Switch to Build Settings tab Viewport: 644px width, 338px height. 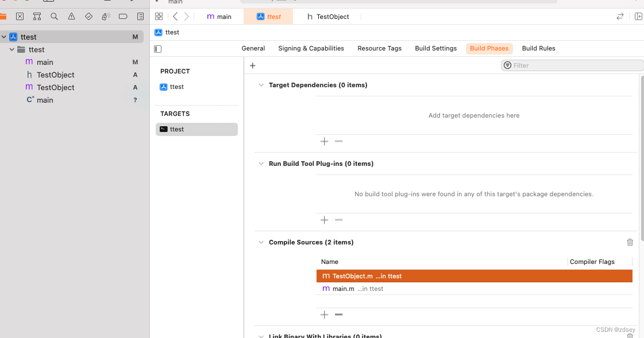pos(436,48)
